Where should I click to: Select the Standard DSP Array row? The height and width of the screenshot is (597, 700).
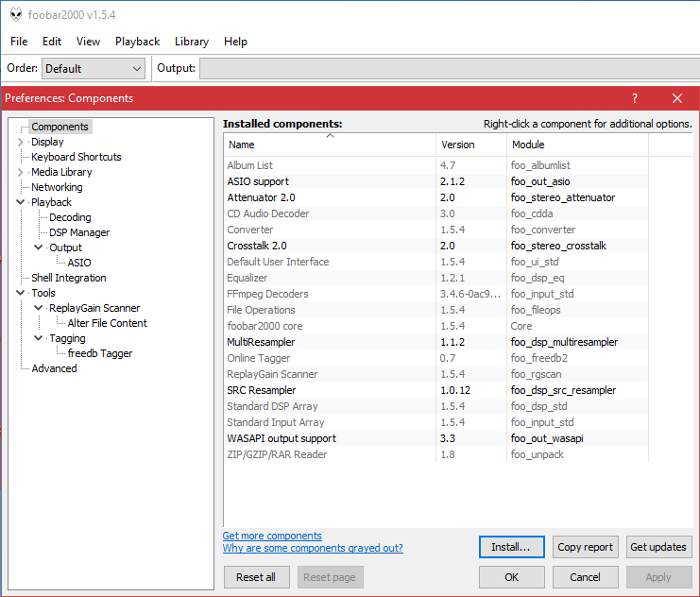pyautogui.click(x=436, y=406)
